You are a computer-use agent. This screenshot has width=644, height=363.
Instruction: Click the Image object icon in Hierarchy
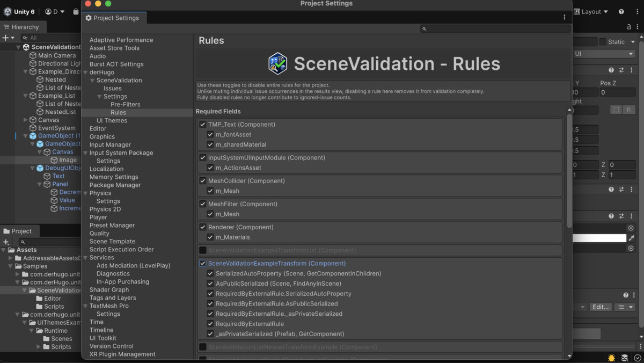[54, 160]
